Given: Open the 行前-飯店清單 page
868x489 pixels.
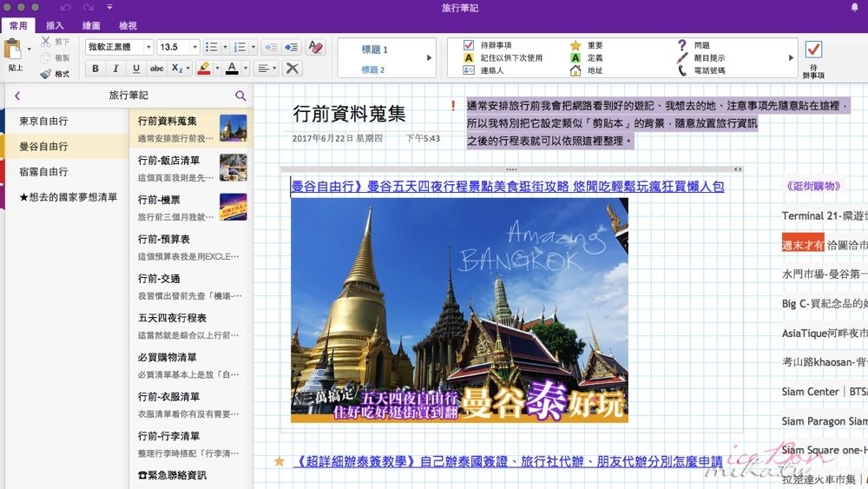Looking at the screenshot, I should click(191, 168).
